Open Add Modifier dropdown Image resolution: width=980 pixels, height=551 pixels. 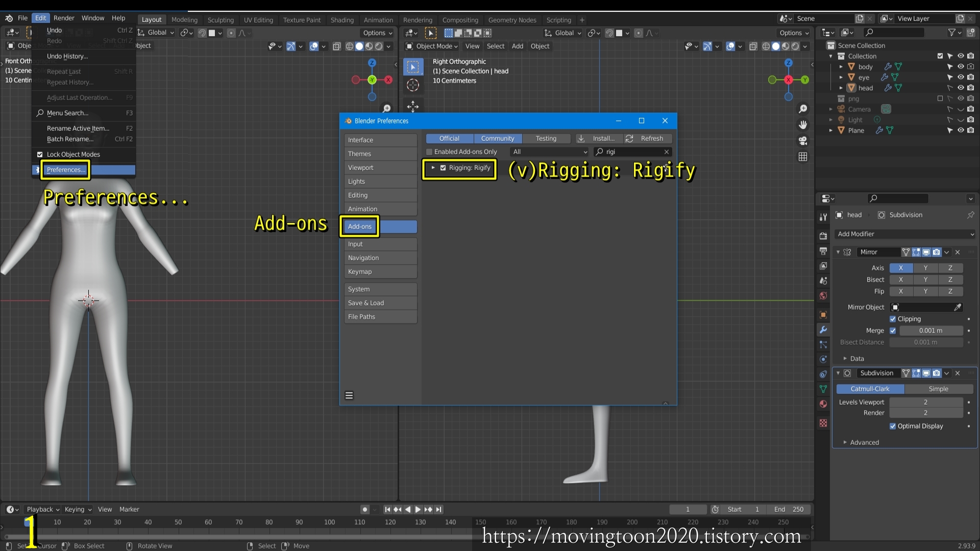pos(905,234)
